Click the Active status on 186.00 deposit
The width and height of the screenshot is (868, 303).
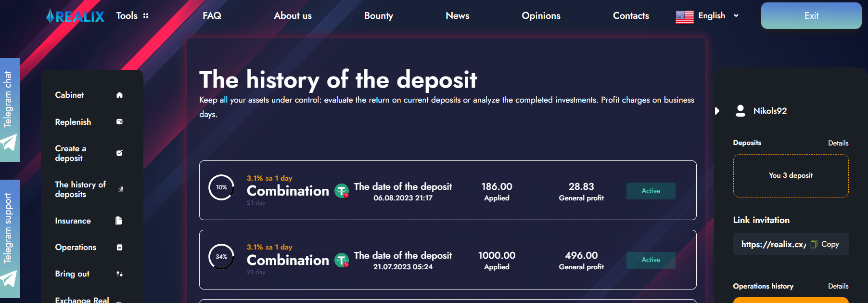click(651, 191)
